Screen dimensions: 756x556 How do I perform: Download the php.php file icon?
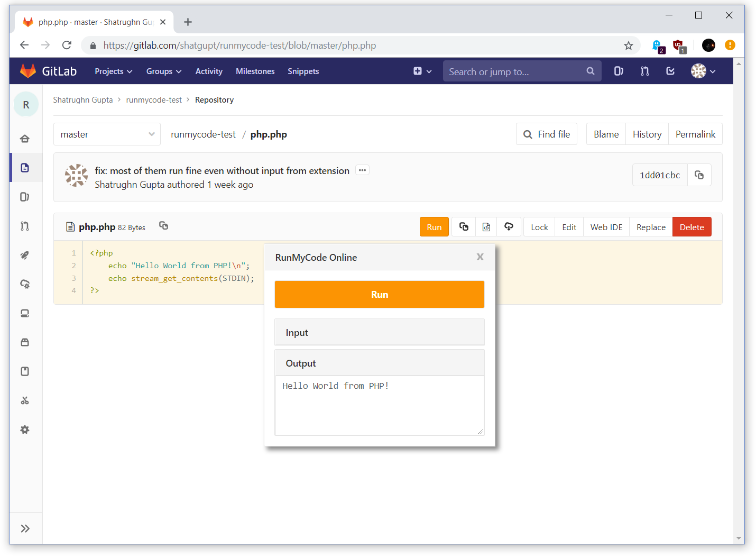pyautogui.click(x=509, y=227)
